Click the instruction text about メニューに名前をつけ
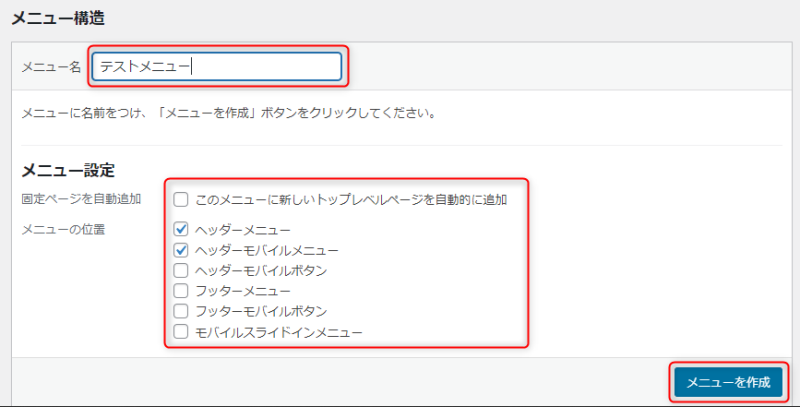The width and height of the screenshot is (800, 407). 229,113
